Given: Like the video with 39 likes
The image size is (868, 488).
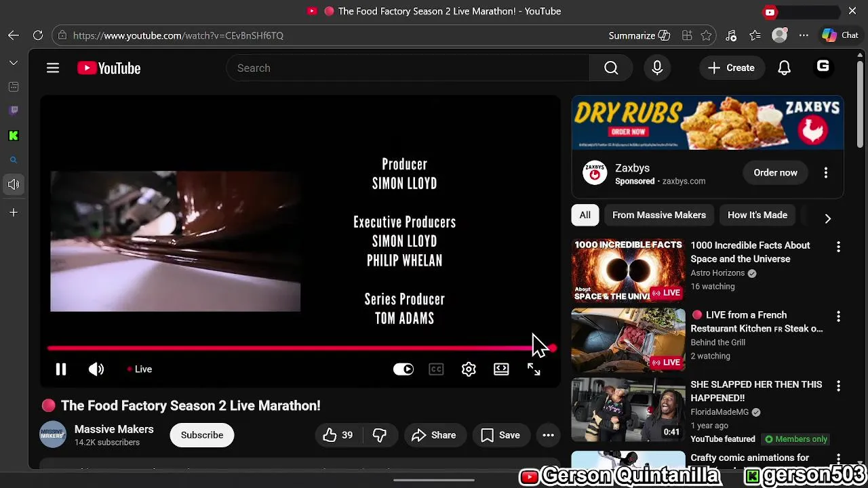Looking at the screenshot, I should tap(338, 435).
